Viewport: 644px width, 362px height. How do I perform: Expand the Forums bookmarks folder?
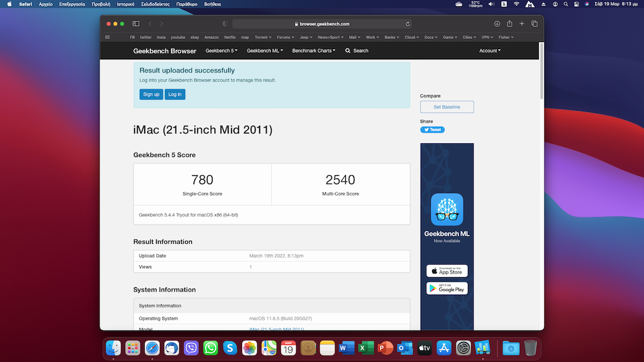[286, 37]
